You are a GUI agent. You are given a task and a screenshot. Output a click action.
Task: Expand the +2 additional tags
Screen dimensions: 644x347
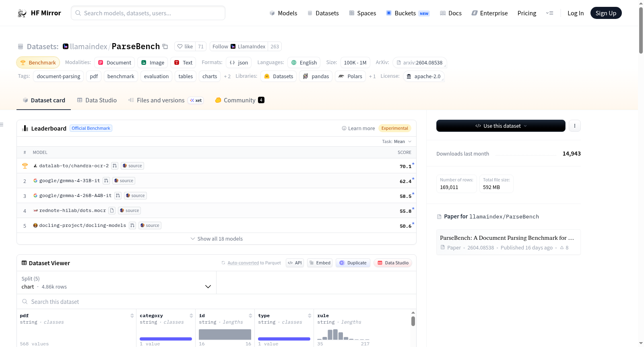pyautogui.click(x=227, y=76)
